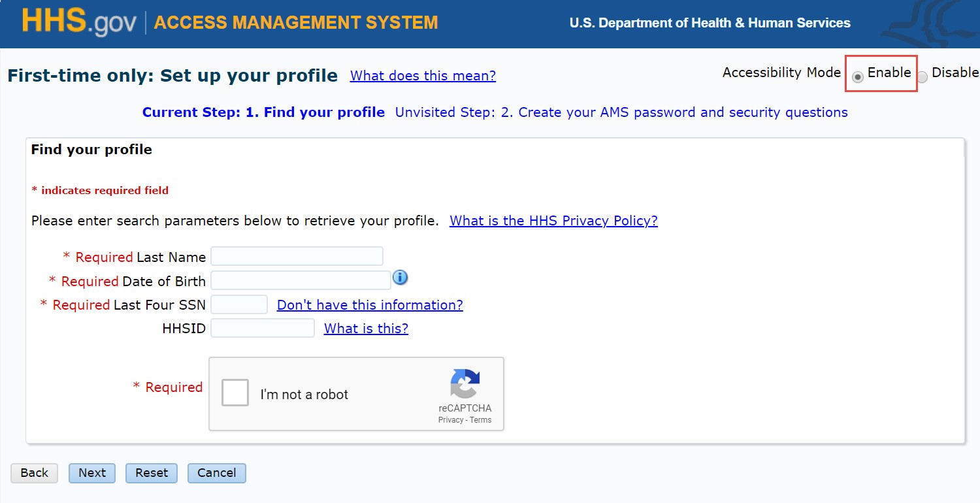980x503 pixels.
Task: Click the Current Step 1 Find your profile heading
Action: [263, 112]
